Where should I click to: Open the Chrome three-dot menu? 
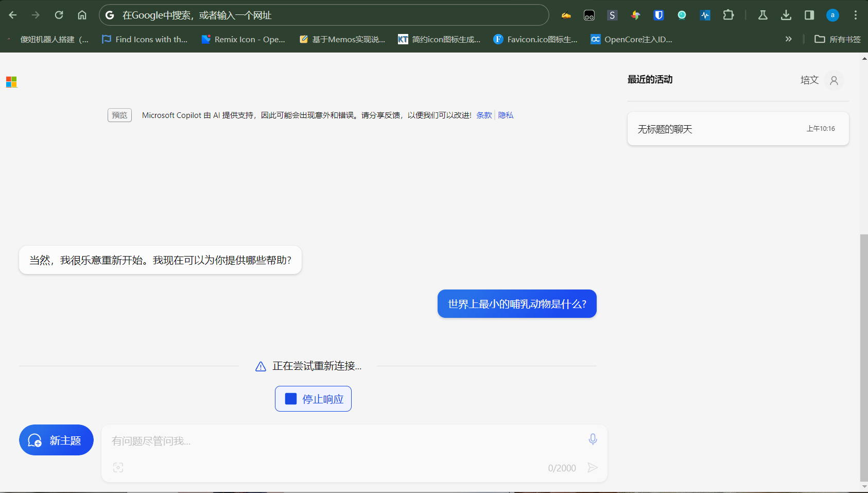pyautogui.click(x=855, y=15)
